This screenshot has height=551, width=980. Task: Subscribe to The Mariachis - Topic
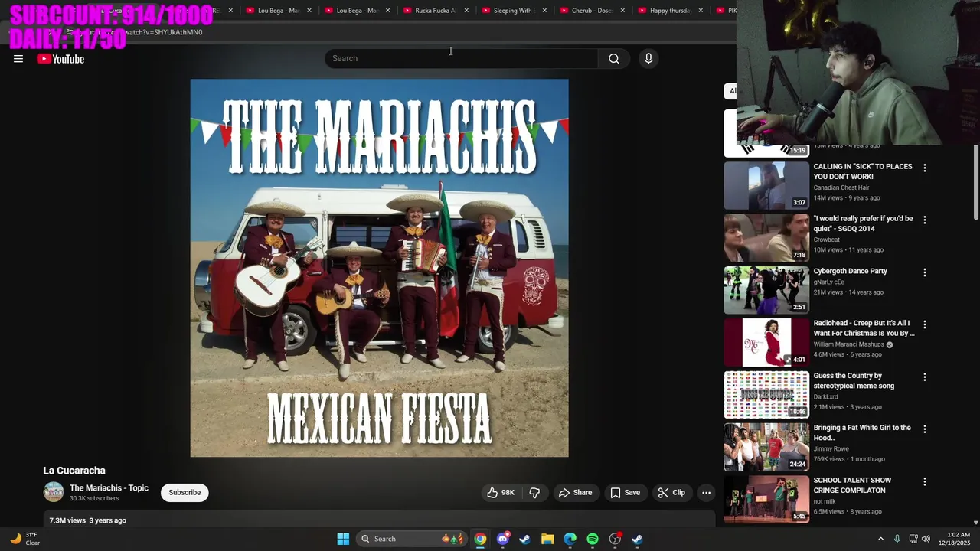pos(185,492)
